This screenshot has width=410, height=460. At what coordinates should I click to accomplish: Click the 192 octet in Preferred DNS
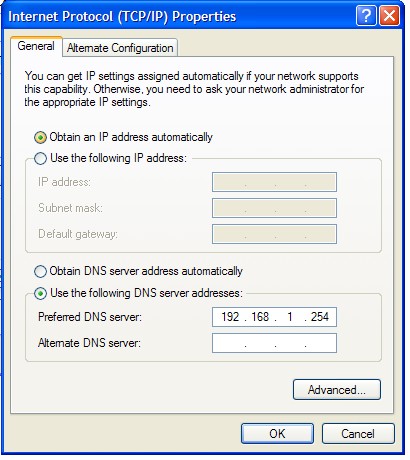[230, 317]
